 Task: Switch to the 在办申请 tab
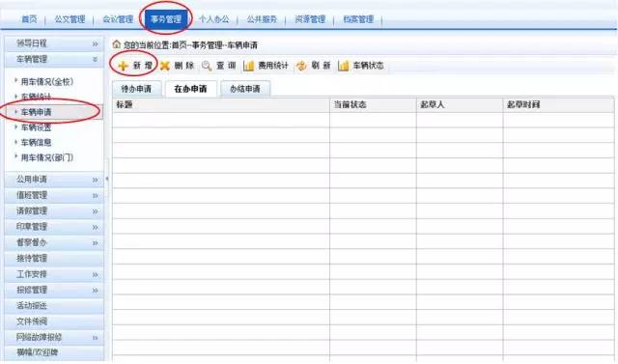click(x=191, y=89)
